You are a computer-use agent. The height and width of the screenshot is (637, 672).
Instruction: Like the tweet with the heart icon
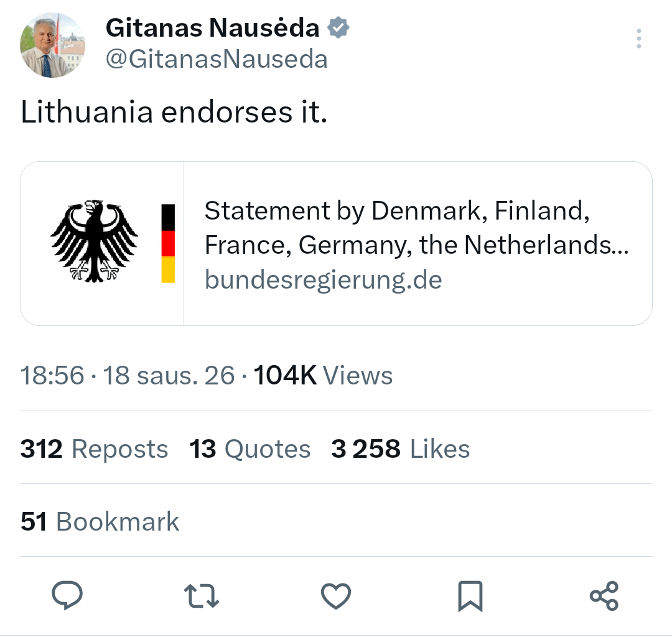coord(335,595)
